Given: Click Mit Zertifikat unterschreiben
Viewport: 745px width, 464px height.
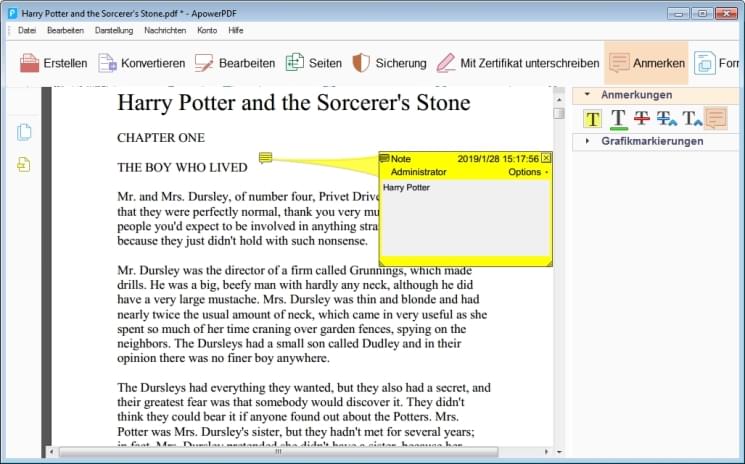Looking at the screenshot, I should (517, 63).
